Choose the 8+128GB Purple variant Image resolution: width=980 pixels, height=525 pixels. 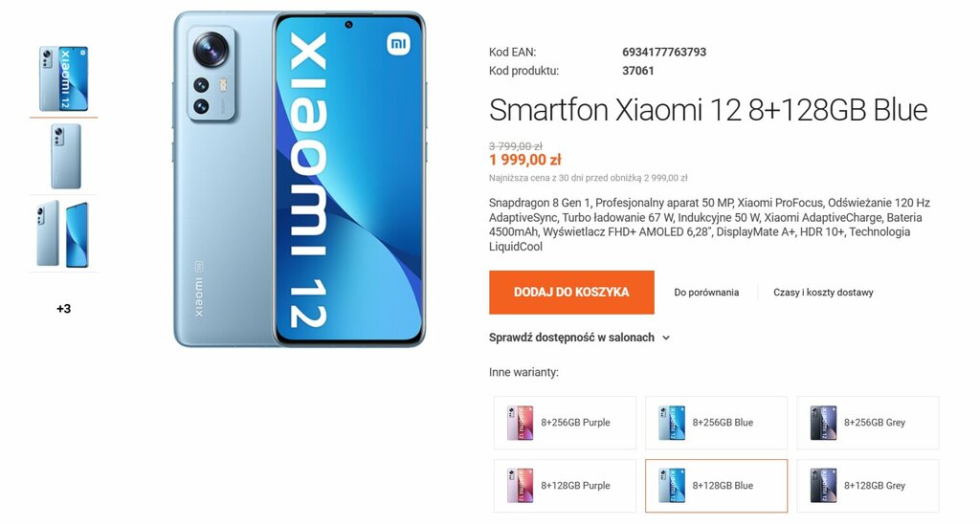565,486
